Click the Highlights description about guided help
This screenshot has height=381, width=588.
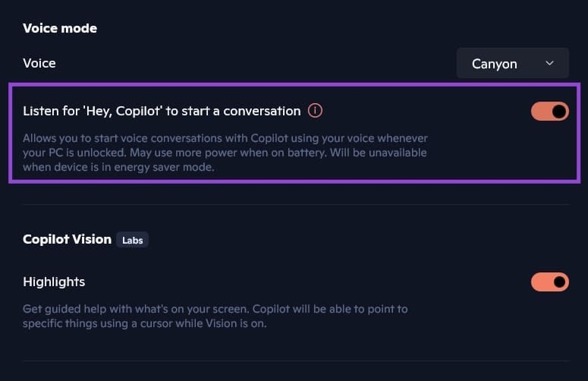215,309
